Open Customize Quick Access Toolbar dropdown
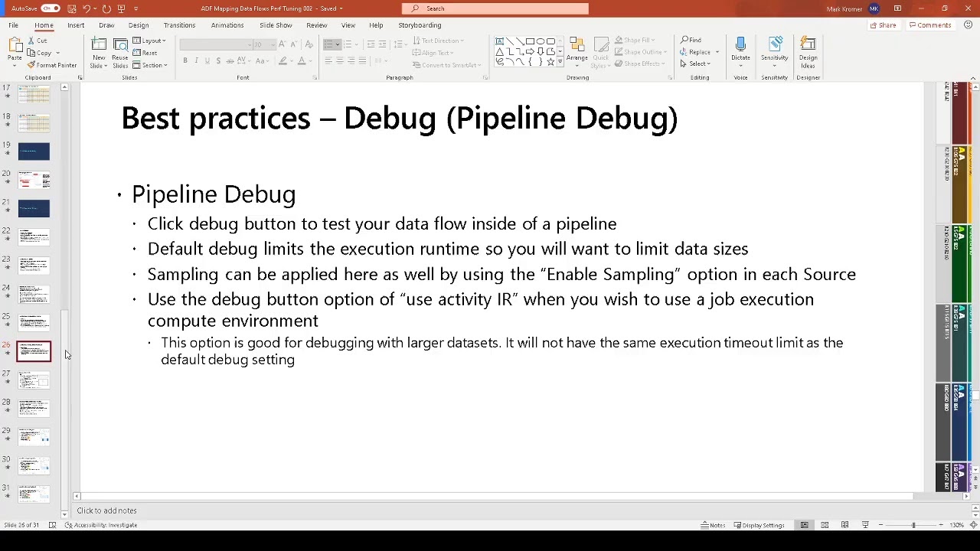This screenshot has width=980, height=551. pyautogui.click(x=136, y=8)
